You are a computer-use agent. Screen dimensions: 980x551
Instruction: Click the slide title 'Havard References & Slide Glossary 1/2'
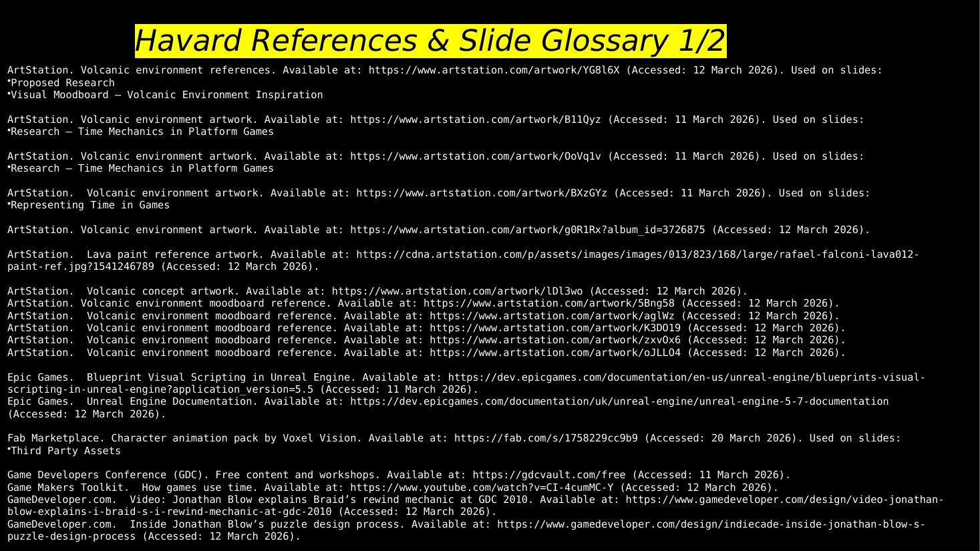click(x=430, y=41)
